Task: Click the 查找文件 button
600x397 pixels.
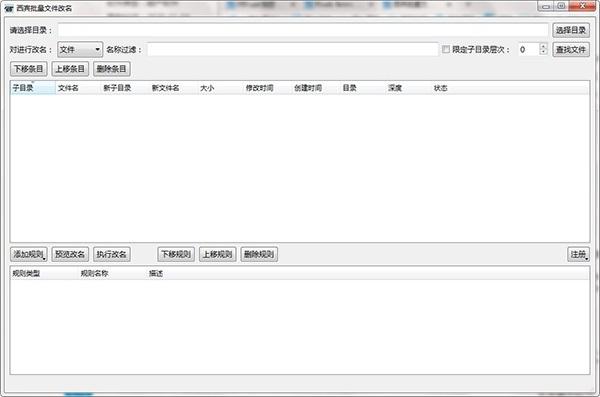Action: point(571,49)
